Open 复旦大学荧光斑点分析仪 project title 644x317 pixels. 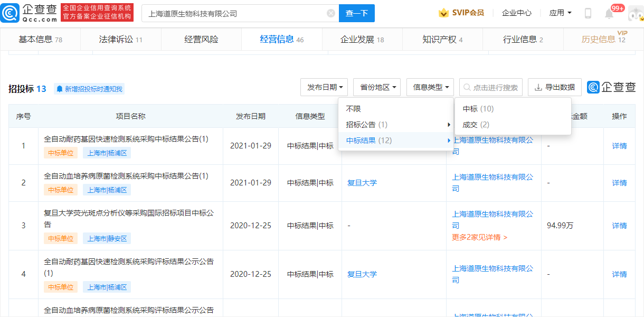click(129, 219)
